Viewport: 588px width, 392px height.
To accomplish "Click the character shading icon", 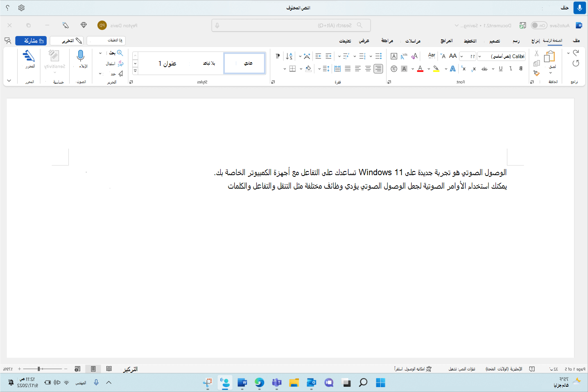I will pos(404,69).
